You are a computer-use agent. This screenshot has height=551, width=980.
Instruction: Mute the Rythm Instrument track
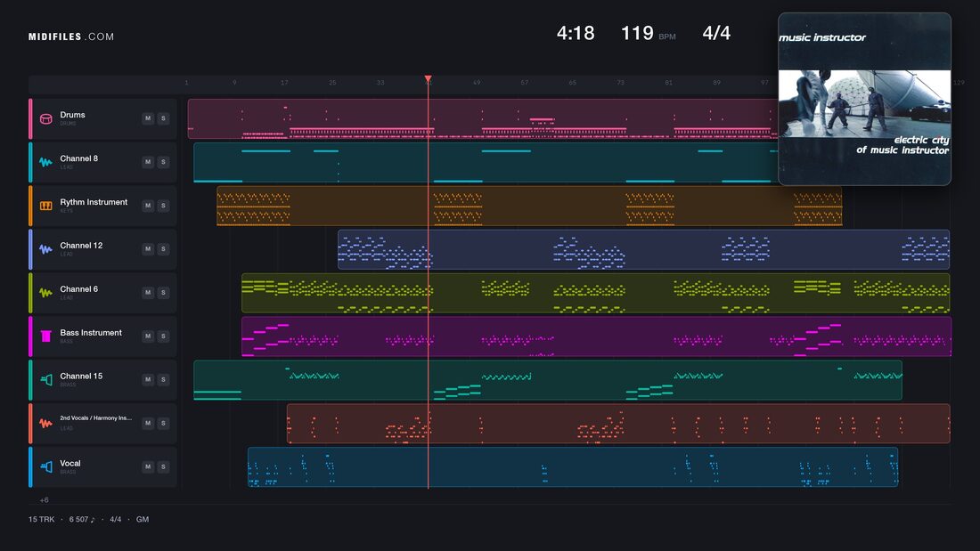tap(148, 206)
